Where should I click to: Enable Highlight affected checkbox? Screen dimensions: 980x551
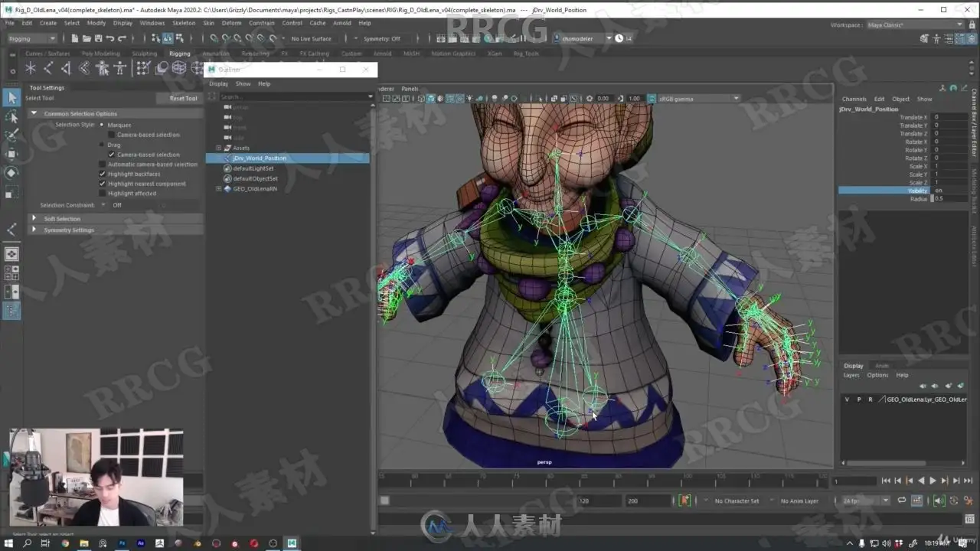click(103, 194)
